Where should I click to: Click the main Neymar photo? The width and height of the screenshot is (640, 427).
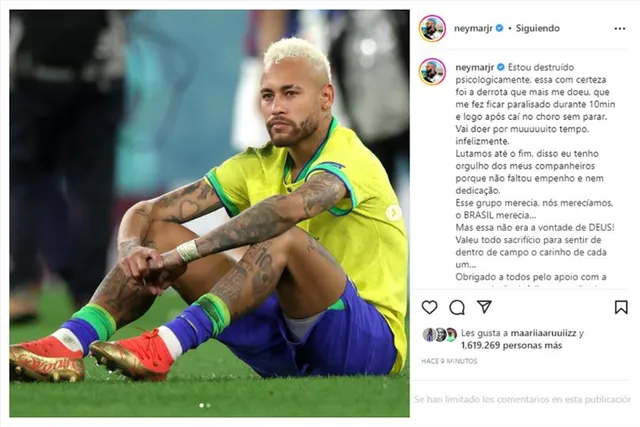click(209, 214)
